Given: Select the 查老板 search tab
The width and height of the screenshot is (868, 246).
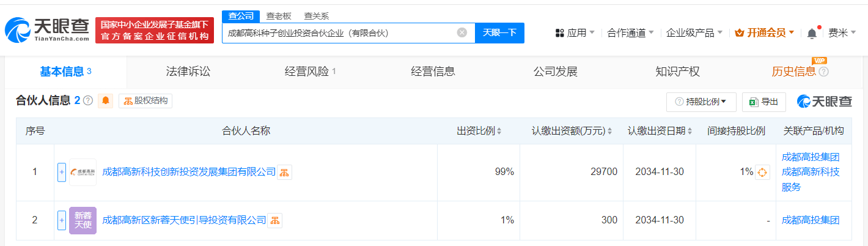Looking at the screenshot, I should click(x=279, y=16).
